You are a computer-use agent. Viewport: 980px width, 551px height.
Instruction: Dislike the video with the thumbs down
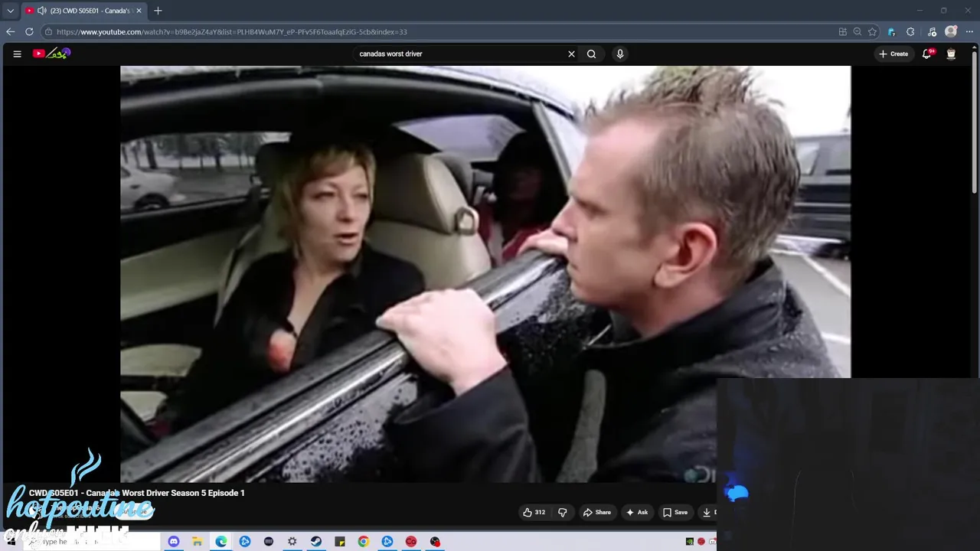[563, 512]
